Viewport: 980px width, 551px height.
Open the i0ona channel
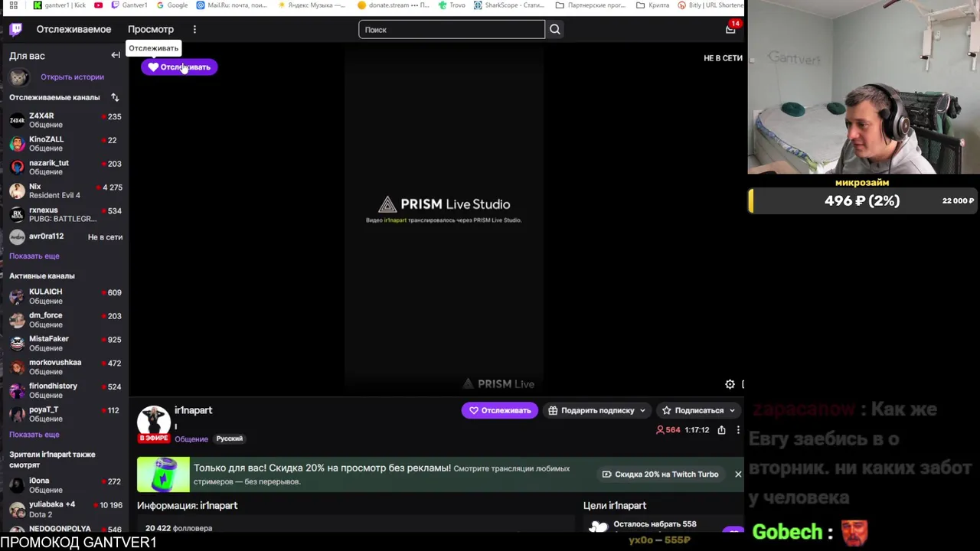click(x=65, y=485)
